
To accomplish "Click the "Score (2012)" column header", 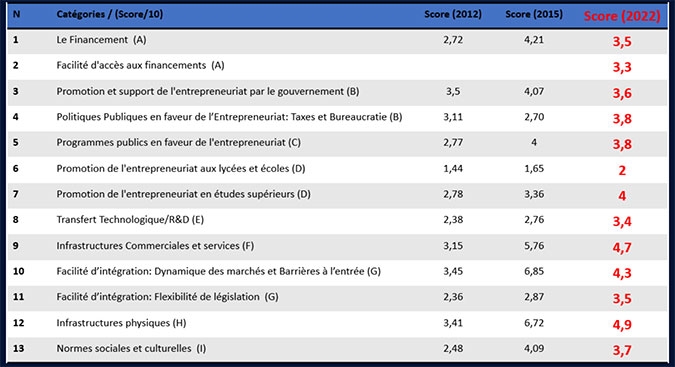I will (453, 14).
